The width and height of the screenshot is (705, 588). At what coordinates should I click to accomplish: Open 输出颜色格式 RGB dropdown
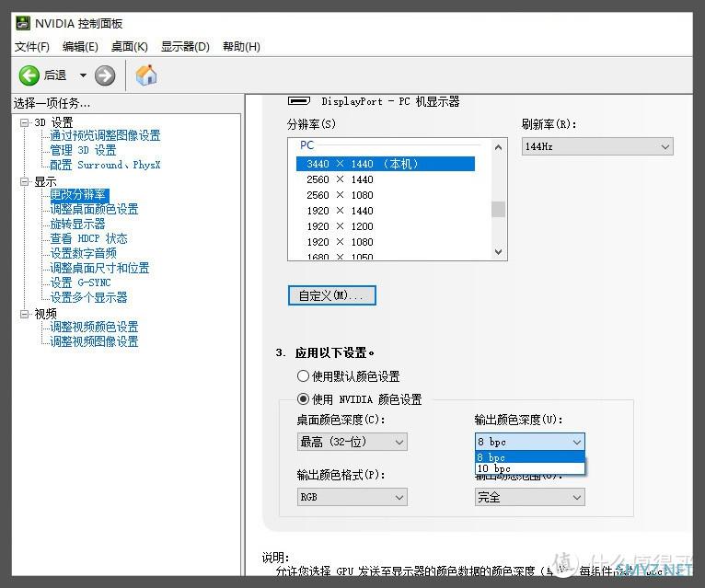(x=352, y=497)
